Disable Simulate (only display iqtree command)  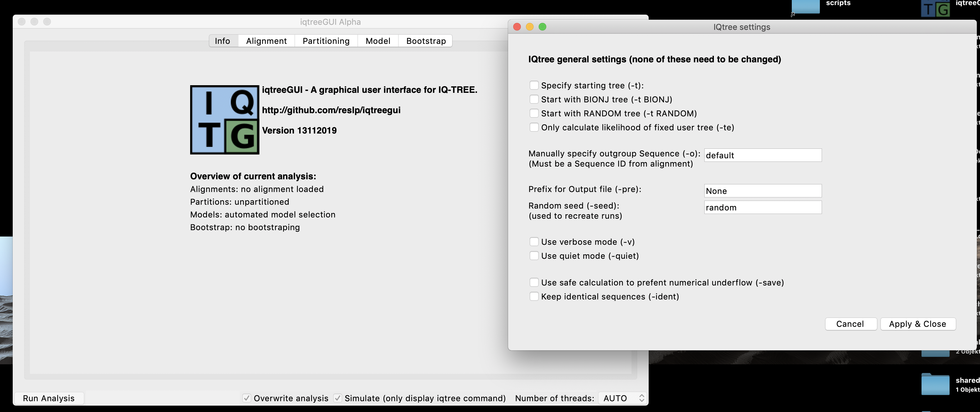coord(337,398)
